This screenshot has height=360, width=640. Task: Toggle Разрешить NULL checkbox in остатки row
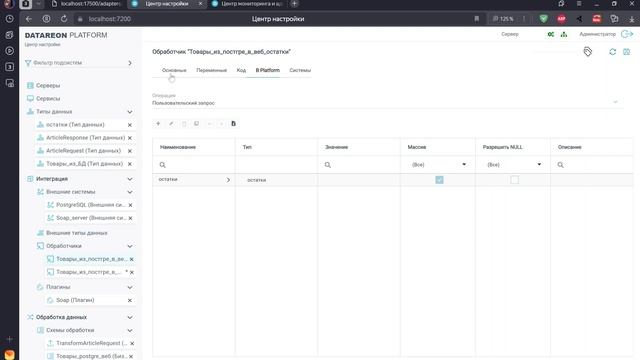[x=514, y=180]
